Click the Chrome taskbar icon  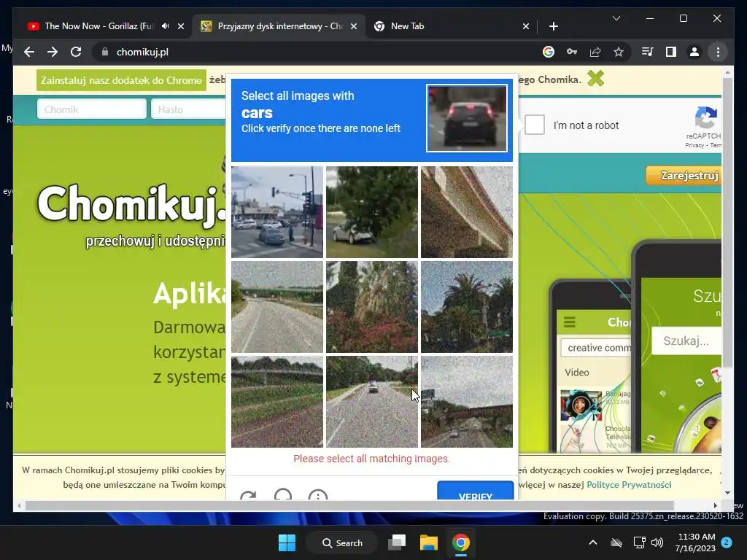(x=461, y=542)
